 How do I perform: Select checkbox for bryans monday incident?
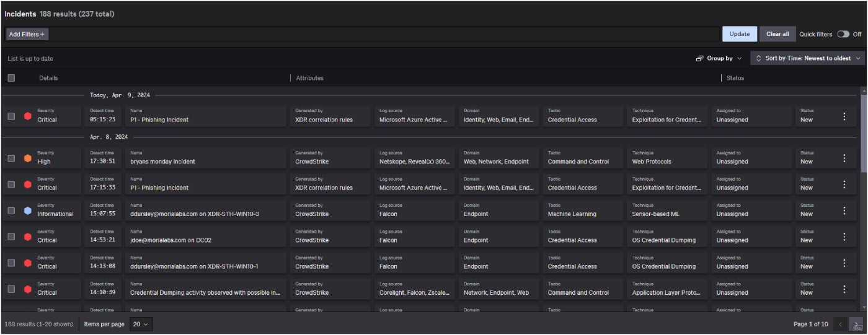click(x=11, y=158)
